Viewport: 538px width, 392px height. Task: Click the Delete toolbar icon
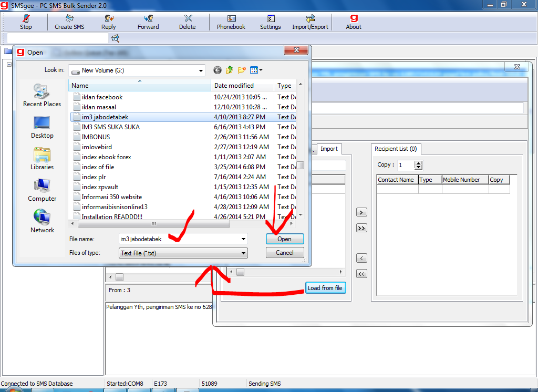click(188, 22)
